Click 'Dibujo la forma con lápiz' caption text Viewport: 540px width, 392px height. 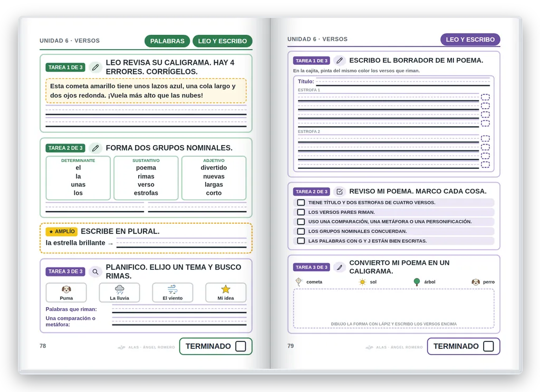pyautogui.click(x=393, y=324)
